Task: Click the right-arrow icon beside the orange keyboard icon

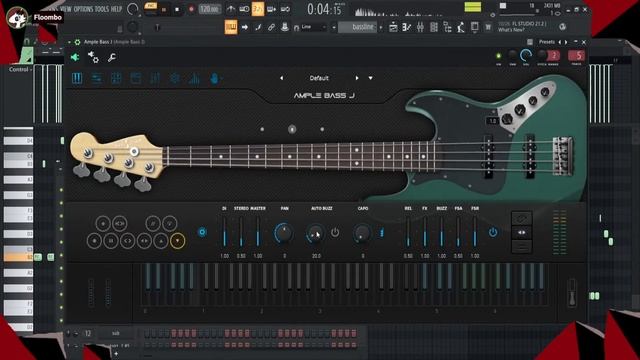Action: [244, 27]
